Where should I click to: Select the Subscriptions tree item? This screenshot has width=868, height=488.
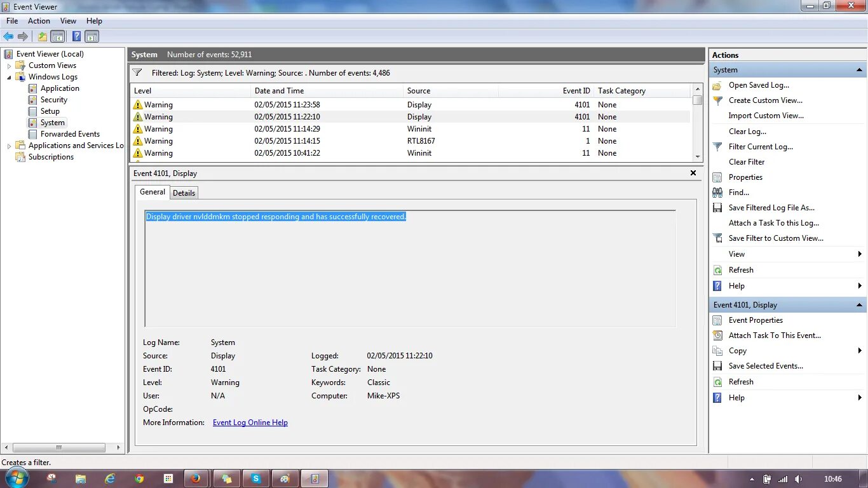pos(51,157)
